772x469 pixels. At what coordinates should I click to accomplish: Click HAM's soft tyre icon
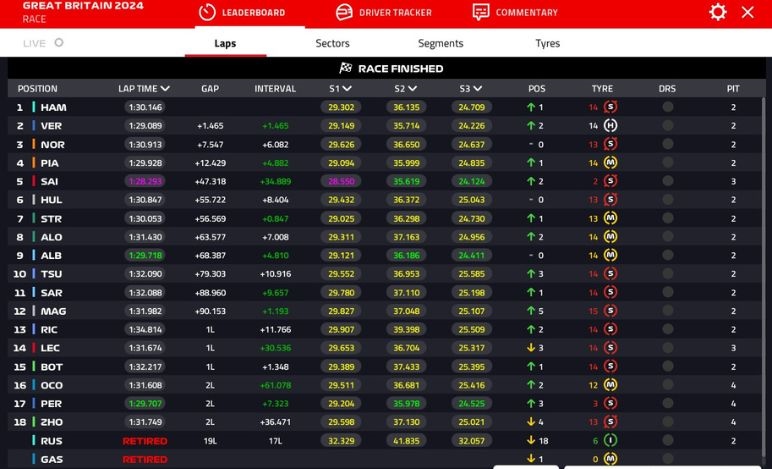(609, 107)
